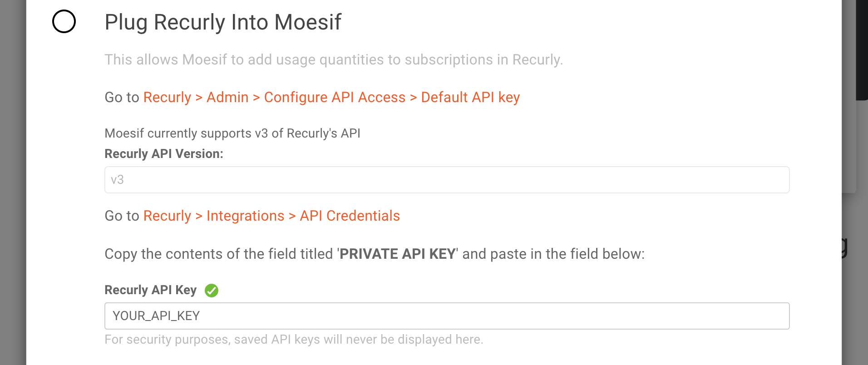Follow the orange Admin link
The height and width of the screenshot is (365, 868).
point(227,97)
